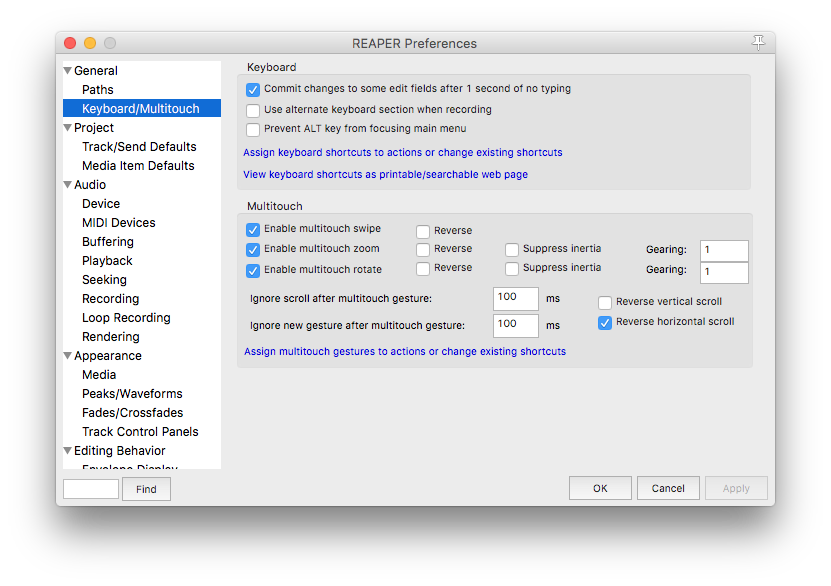Toggle Reverse horizontal scroll checkbox
This screenshot has height=586, width=831.
click(x=605, y=322)
